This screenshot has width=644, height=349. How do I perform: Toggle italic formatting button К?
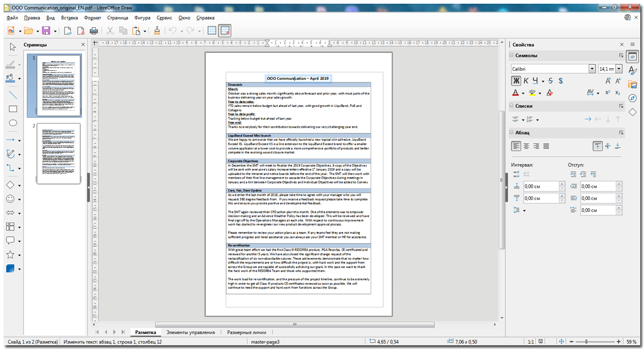click(526, 81)
